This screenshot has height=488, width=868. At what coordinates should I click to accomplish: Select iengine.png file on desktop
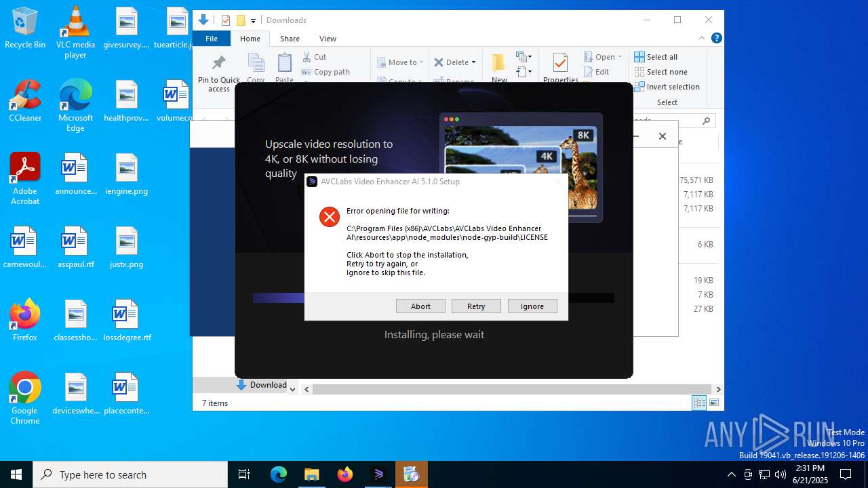pyautogui.click(x=126, y=174)
